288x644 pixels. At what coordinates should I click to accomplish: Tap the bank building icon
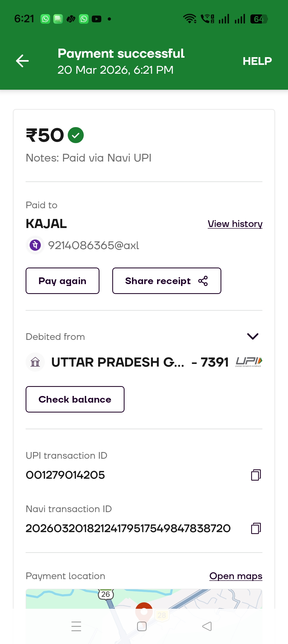click(35, 362)
